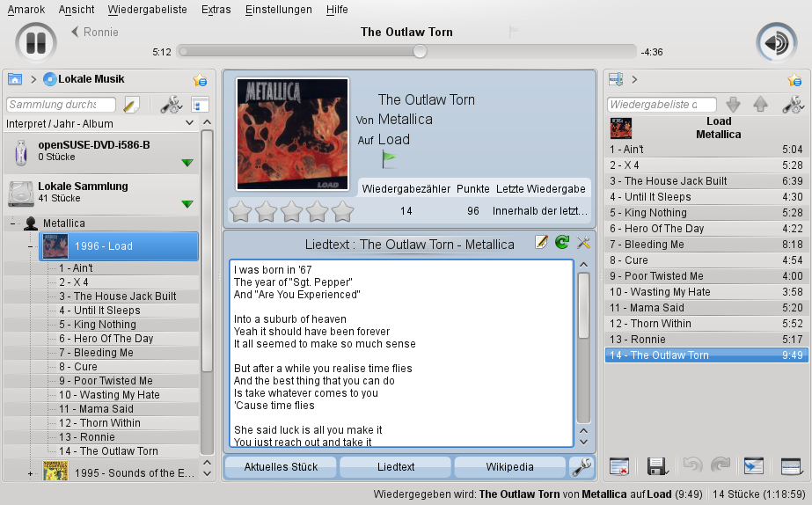Click the playlist navigation icon above the playlist search

[616, 79]
